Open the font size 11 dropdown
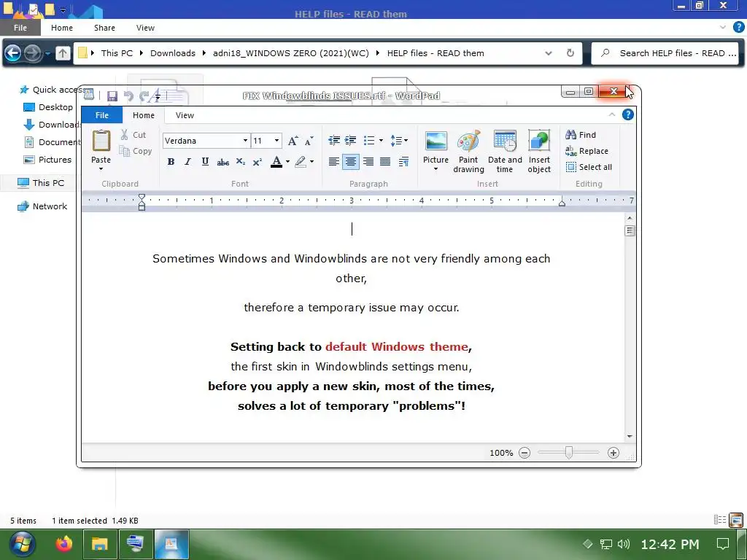The image size is (747, 560). pos(276,141)
